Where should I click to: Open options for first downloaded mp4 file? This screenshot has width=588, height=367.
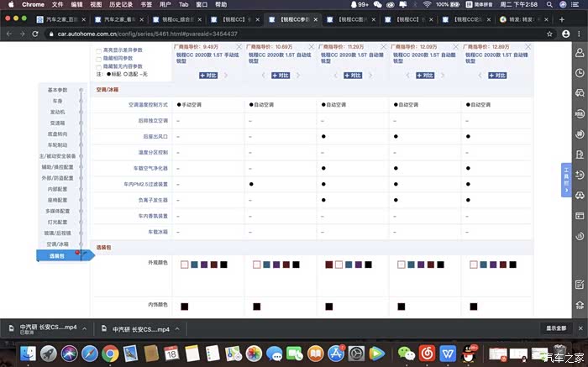84,328
